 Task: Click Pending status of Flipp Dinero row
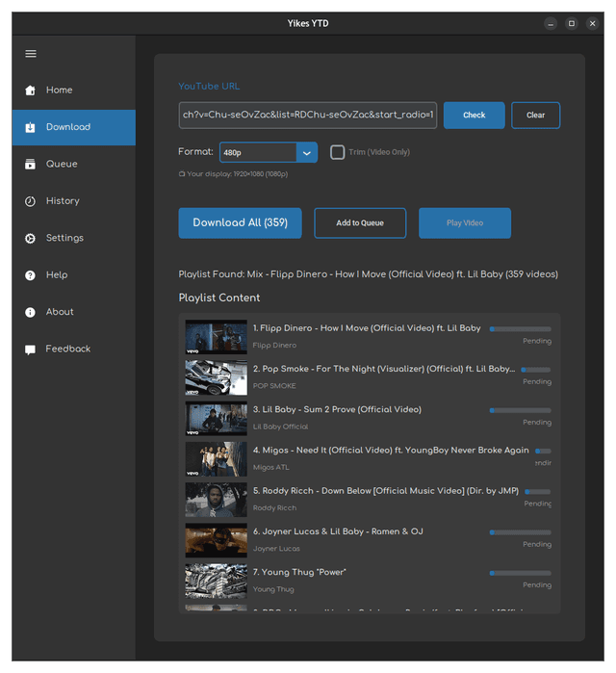point(537,341)
